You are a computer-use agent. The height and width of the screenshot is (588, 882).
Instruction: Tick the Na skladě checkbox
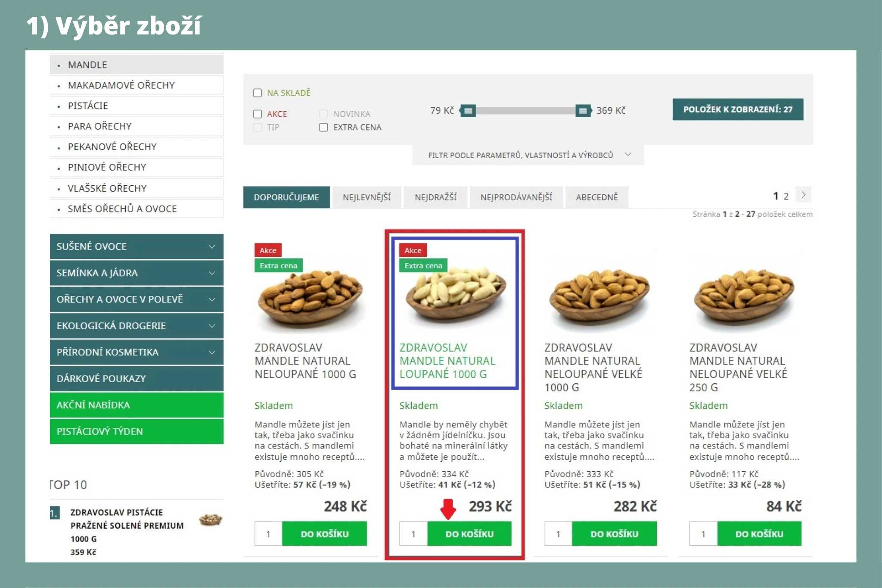(x=258, y=93)
